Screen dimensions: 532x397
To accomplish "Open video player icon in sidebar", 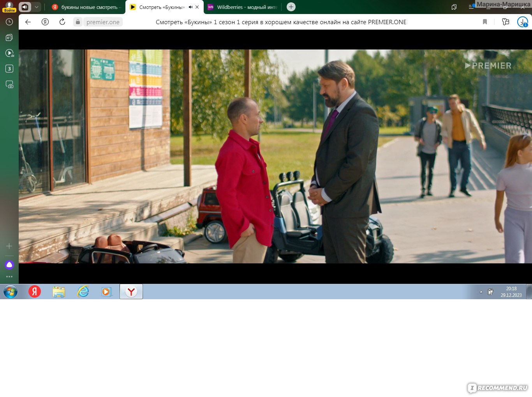I will click(x=9, y=53).
